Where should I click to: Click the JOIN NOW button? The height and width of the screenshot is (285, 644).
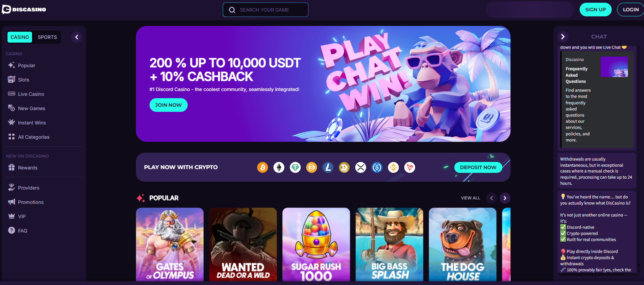tap(169, 105)
